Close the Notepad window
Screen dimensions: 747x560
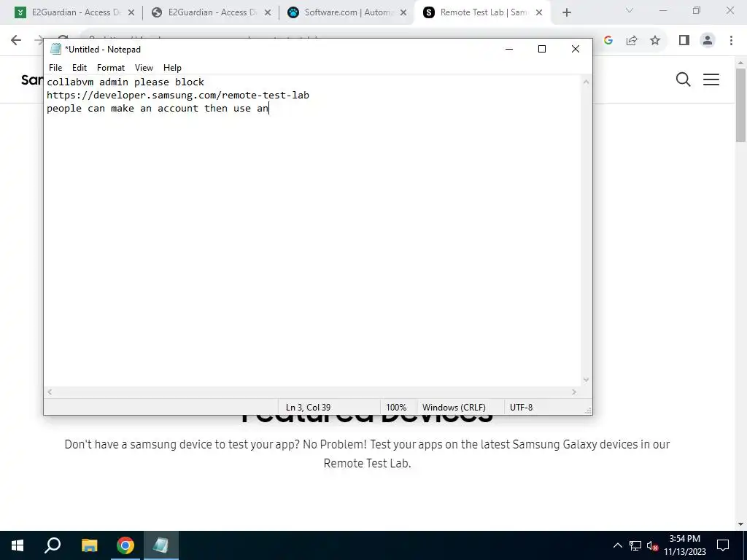[x=575, y=49]
